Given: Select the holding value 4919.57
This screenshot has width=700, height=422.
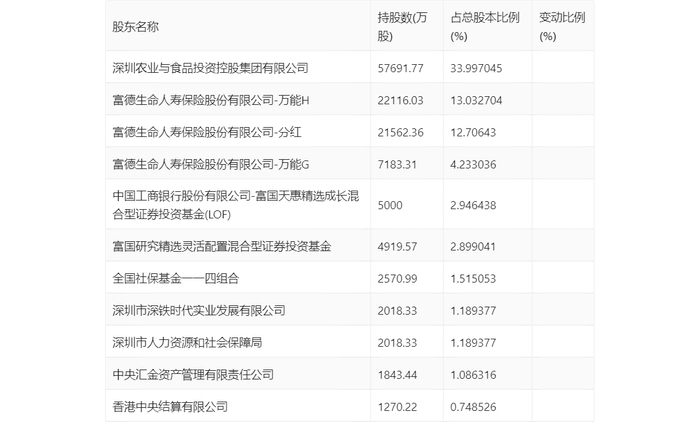Looking at the screenshot, I should point(397,247).
